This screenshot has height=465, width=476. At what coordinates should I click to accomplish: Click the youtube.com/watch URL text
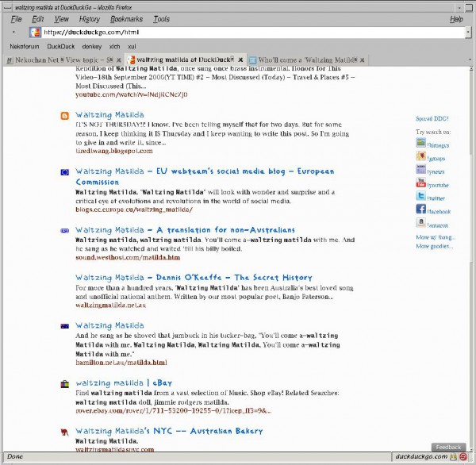(132, 94)
